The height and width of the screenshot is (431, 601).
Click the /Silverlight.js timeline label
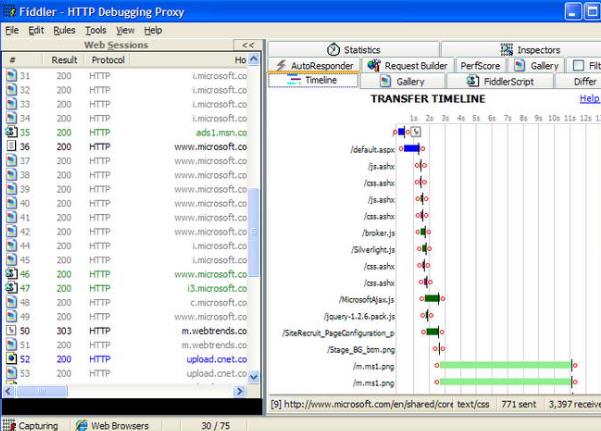click(x=373, y=250)
